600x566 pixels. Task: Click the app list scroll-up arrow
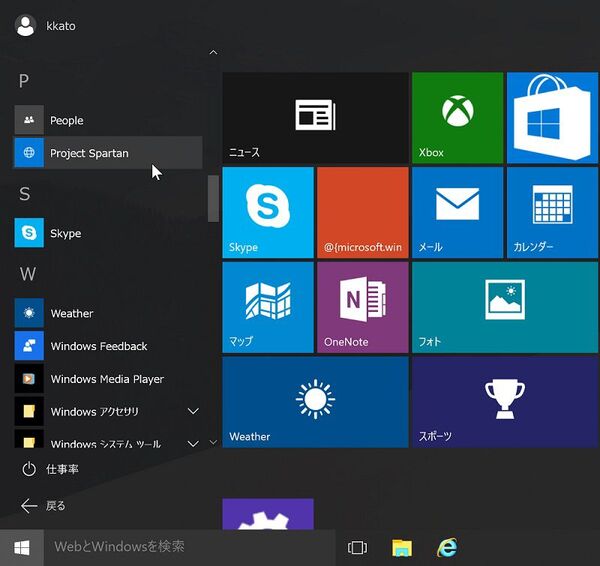[214, 52]
